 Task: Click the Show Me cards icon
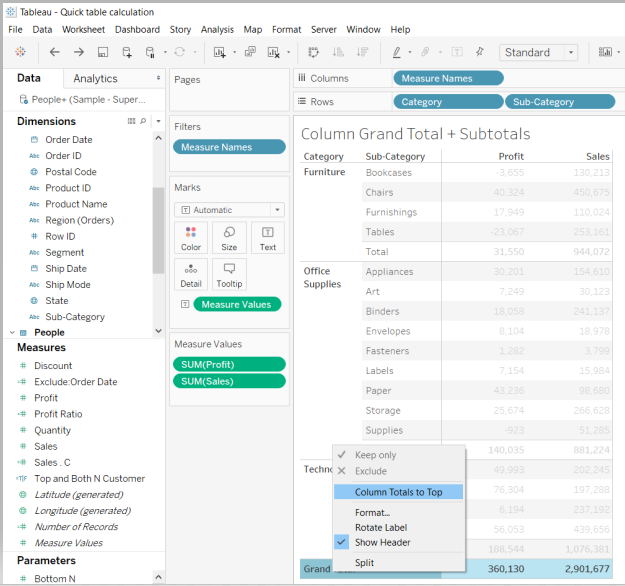[x=605, y=52]
